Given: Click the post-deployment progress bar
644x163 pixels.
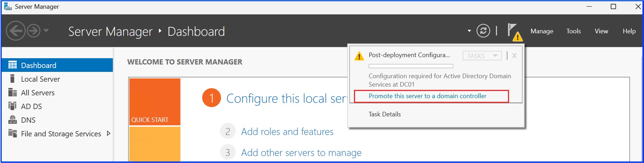Looking at the screenshot, I should (411, 66).
